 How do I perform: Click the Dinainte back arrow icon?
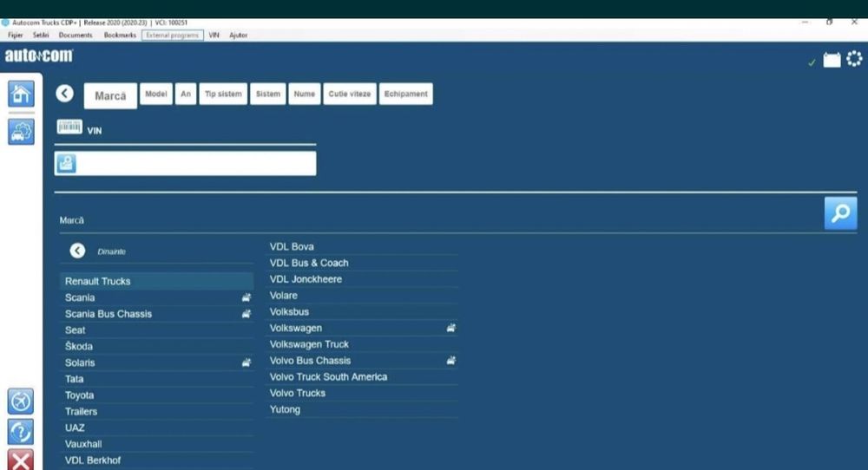pyautogui.click(x=77, y=251)
